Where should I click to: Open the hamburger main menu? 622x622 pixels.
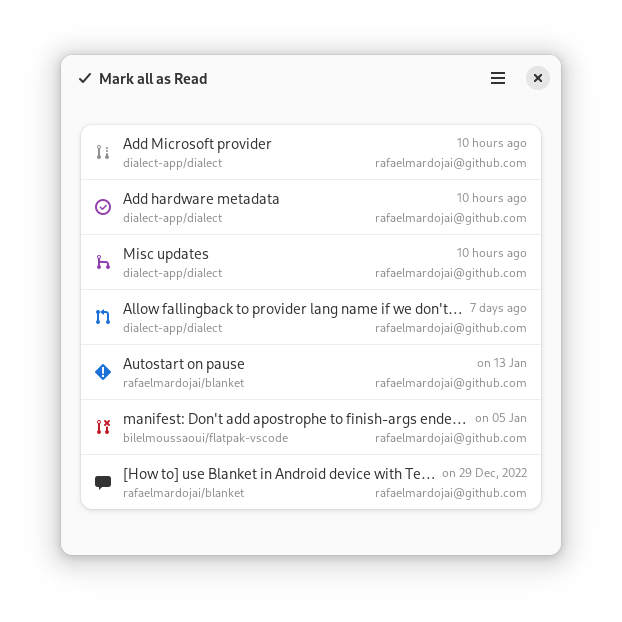(x=498, y=78)
